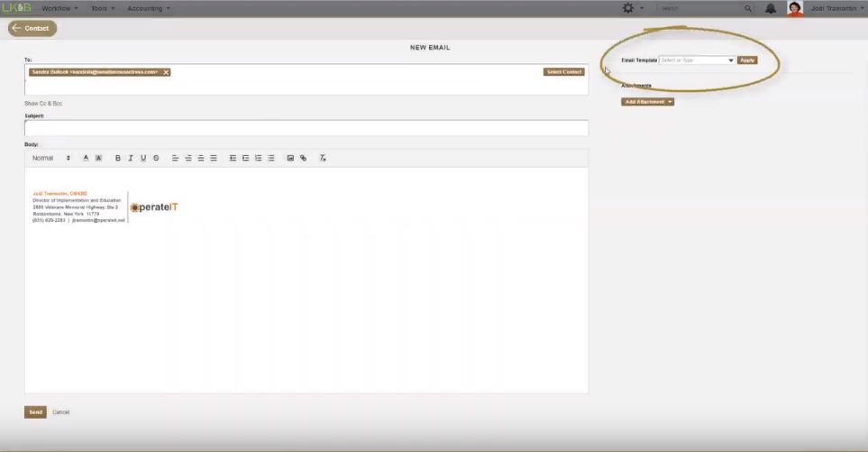The image size is (868, 452).
Task: Insert a hyperlink
Action: [303, 158]
